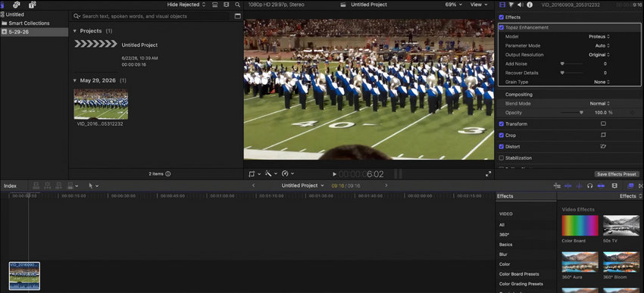This screenshot has width=644, height=293.
Task: Toggle skimming in the timeline
Action: click(x=568, y=185)
